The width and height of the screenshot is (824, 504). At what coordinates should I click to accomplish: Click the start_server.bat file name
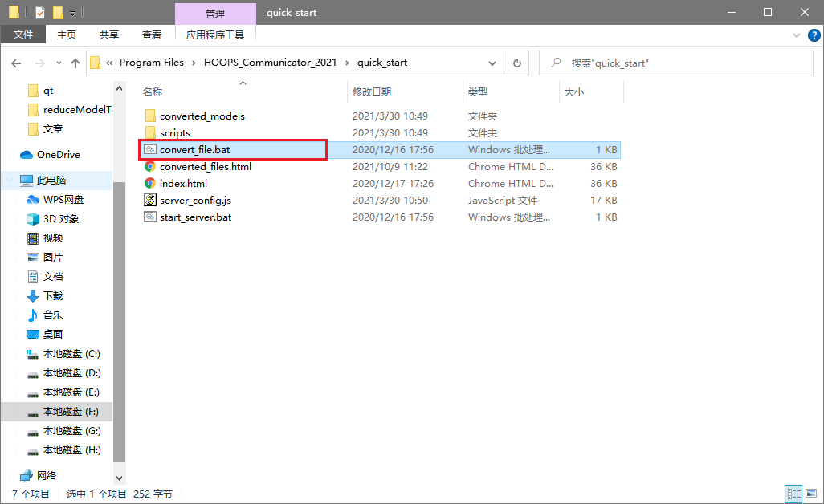195,217
